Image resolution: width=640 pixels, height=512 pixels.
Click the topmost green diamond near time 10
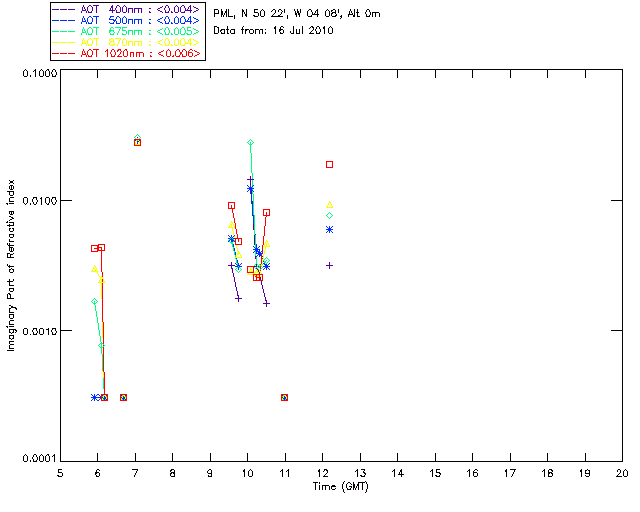point(251,142)
